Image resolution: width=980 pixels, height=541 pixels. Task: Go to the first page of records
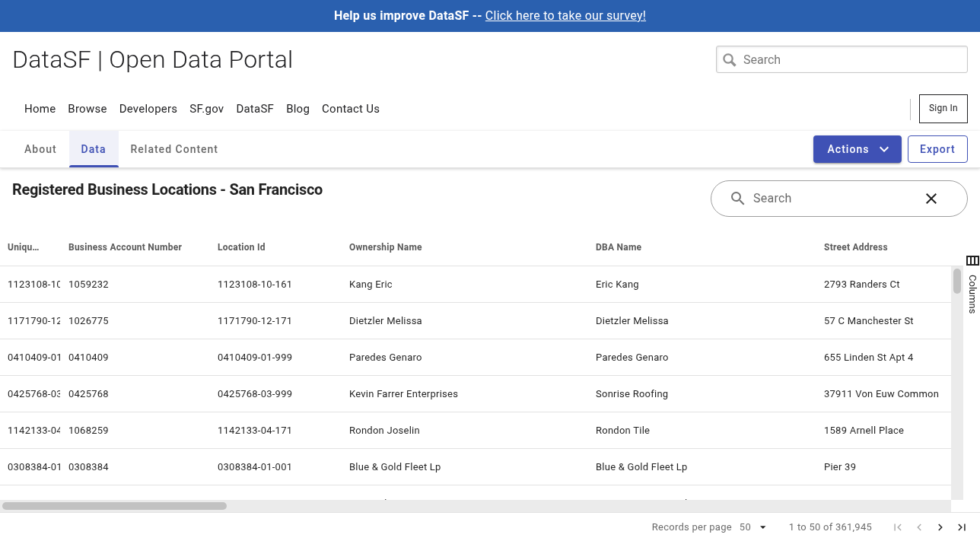(x=898, y=527)
